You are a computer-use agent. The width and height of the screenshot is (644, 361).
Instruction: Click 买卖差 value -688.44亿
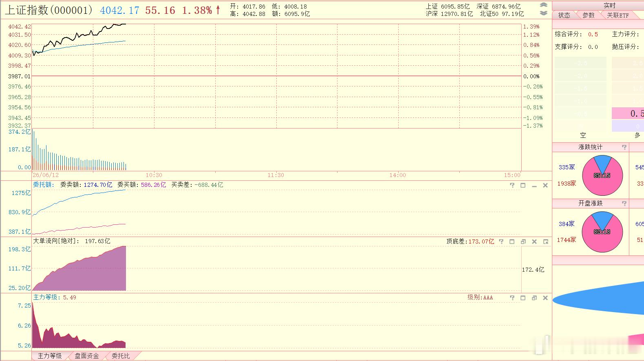tap(209, 185)
